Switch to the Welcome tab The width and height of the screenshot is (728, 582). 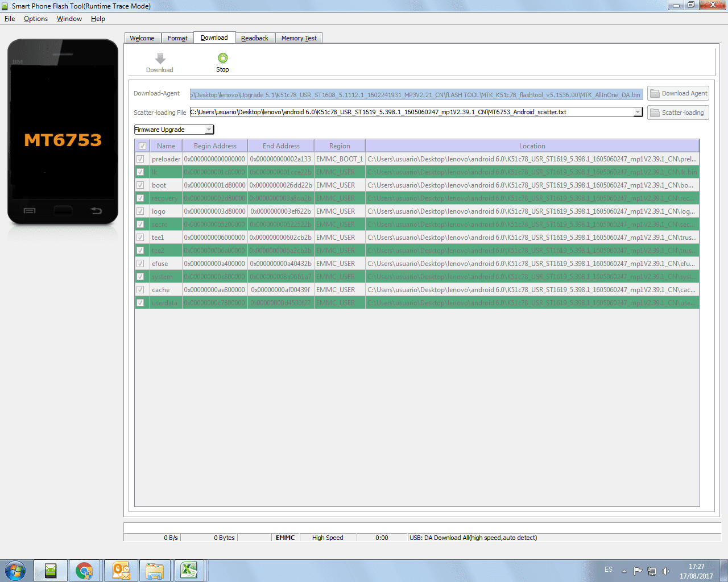tap(142, 38)
